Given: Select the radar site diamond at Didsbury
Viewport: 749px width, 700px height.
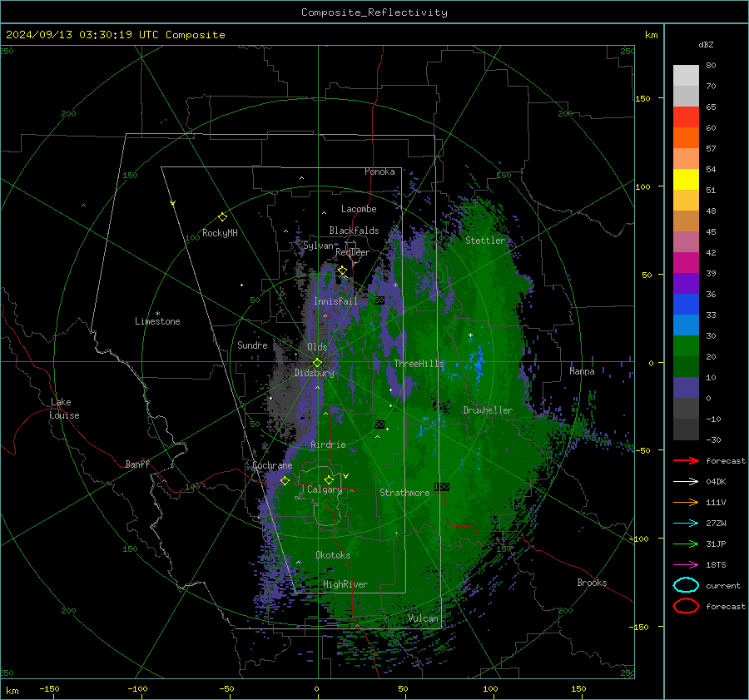Looking at the screenshot, I should (317, 363).
